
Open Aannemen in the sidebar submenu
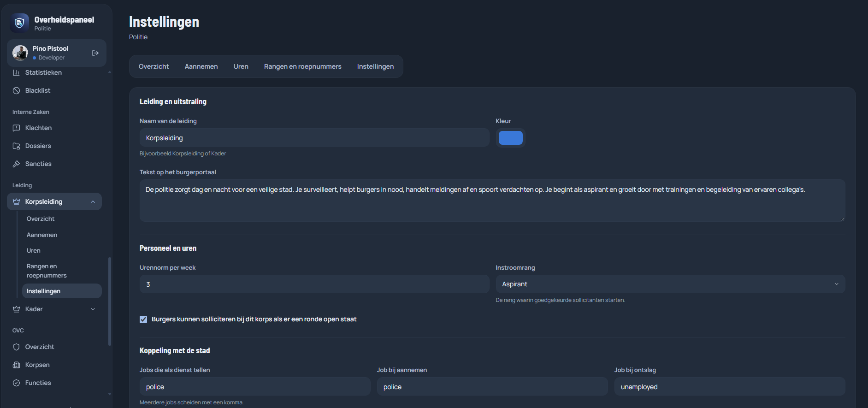coord(62,235)
